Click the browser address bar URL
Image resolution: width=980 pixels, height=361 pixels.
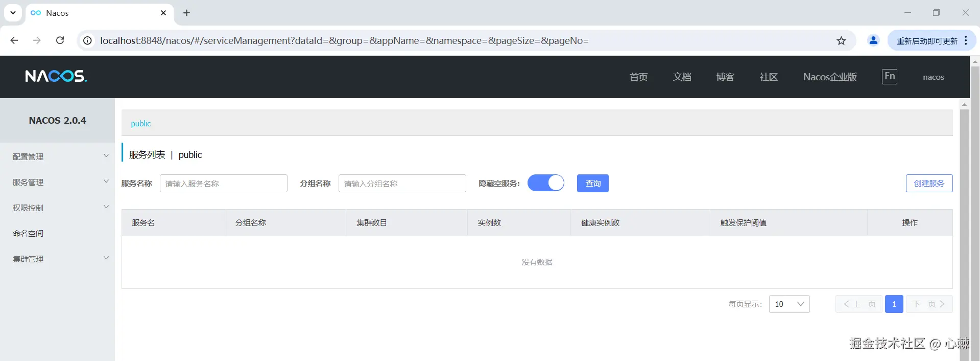point(344,40)
